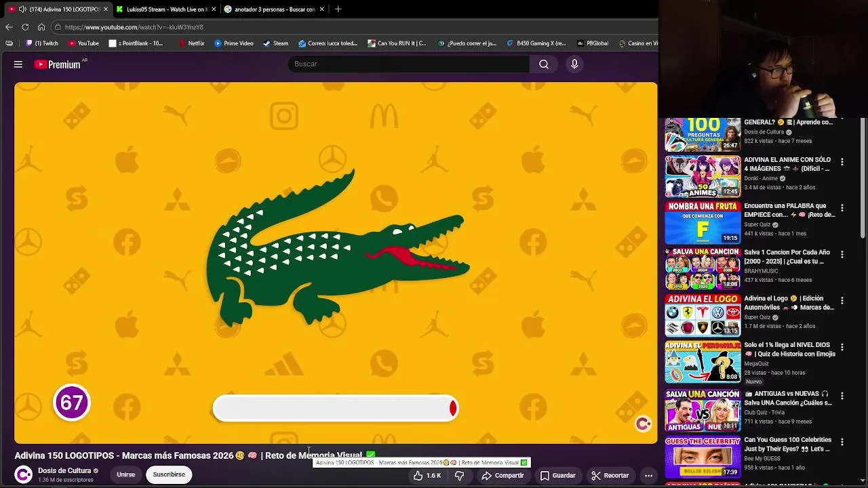Open Can You RUN It bookmark

tap(397, 43)
